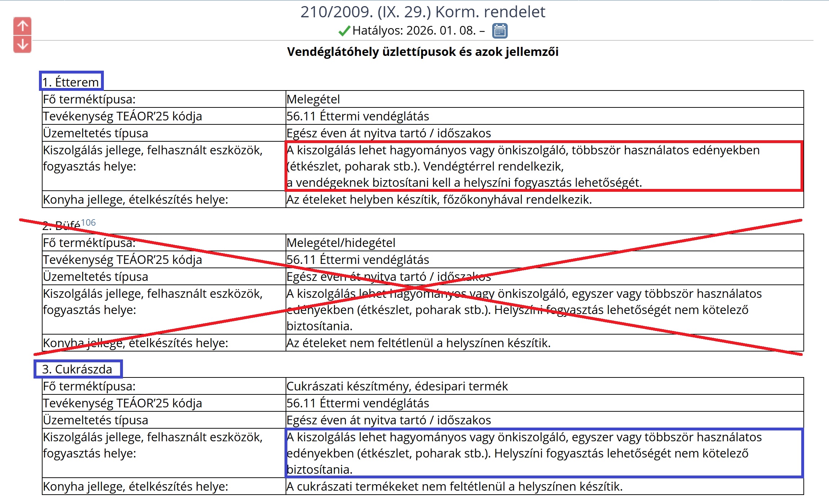Viewport: 829px width, 504px height.
Task: Click the red-boxed Étterem kiszolgálás description
Action: tap(523, 166)
